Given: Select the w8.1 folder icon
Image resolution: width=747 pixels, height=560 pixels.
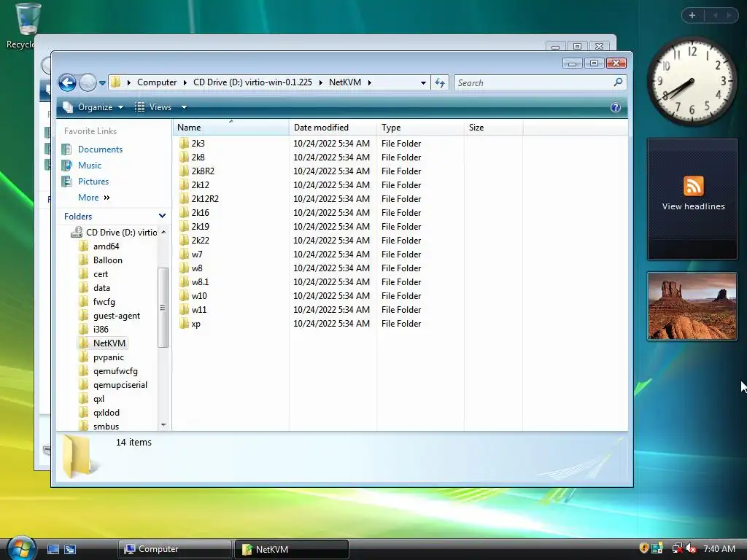Looking at the screenshot, I should [185, 282].
